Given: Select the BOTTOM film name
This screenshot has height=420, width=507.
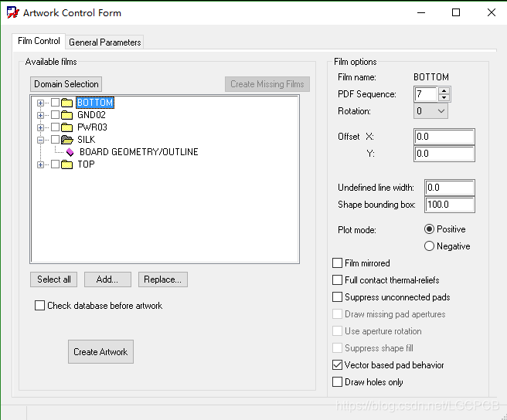Looking at the screenshot, I should pos(95,103).
